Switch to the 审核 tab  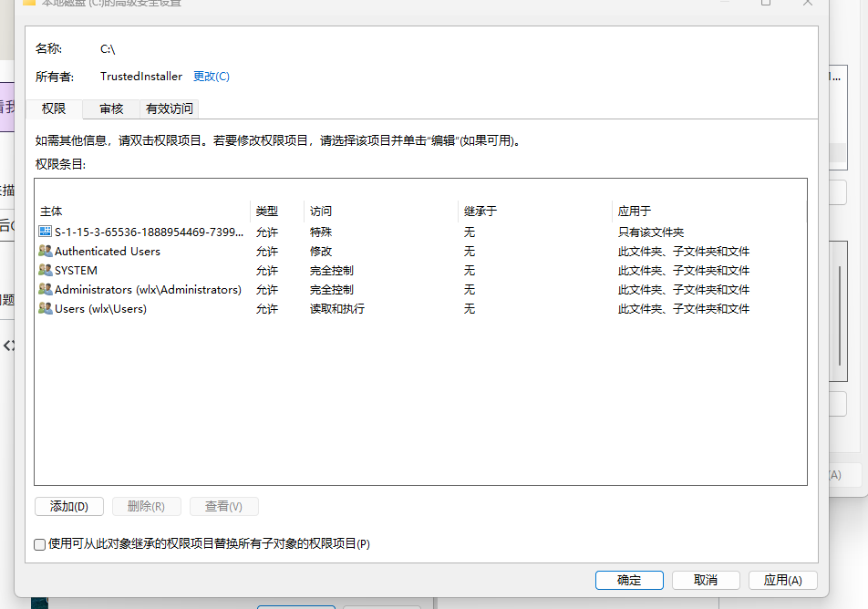click(111, 108)
